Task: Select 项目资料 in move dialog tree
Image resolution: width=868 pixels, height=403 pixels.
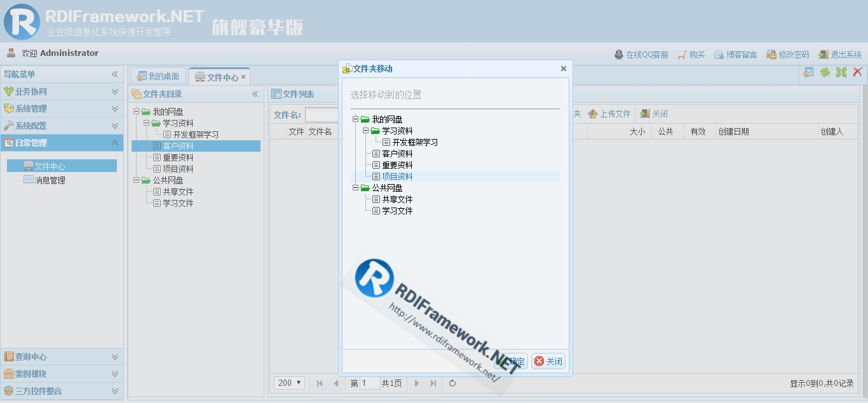Action: click(x=397, y=176)
